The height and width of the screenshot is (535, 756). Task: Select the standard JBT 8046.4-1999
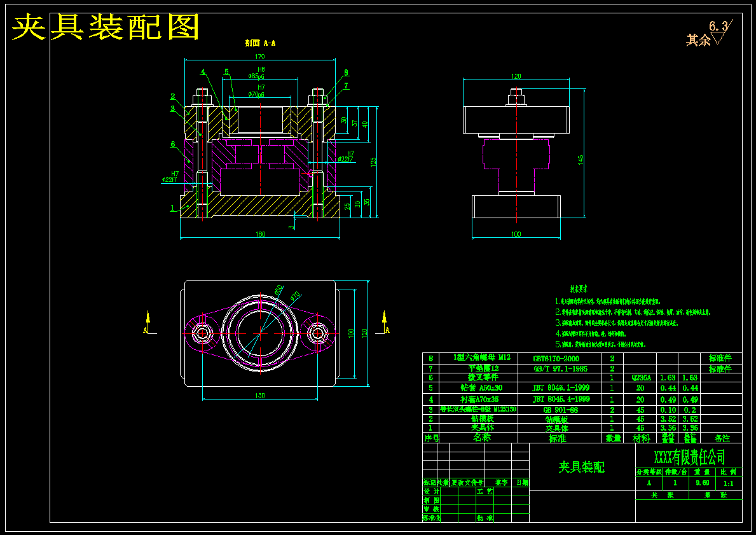561,399
